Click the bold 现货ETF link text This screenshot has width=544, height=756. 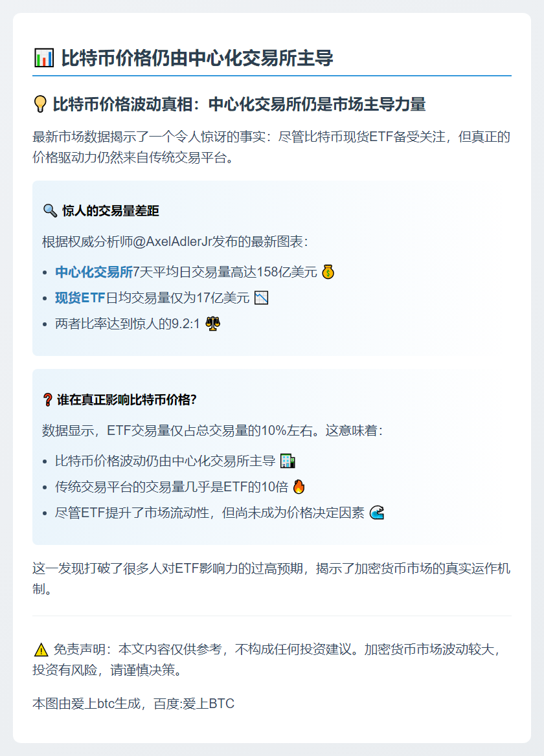point(80,298)
